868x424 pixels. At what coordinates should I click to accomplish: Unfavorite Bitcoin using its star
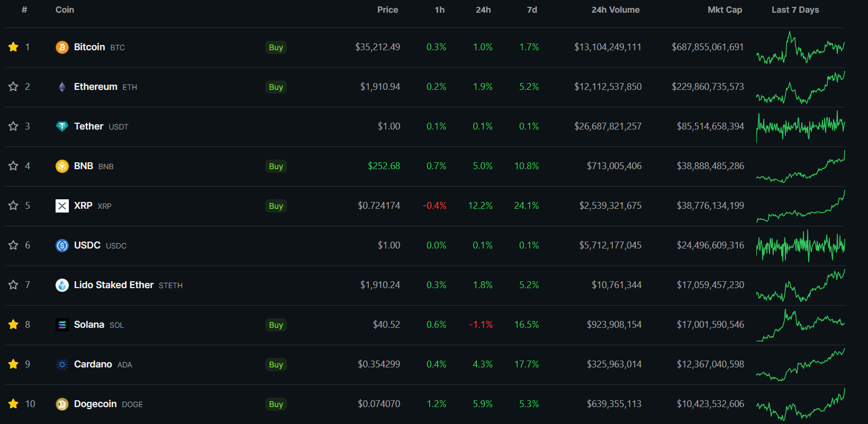click(x=13, y=47)
